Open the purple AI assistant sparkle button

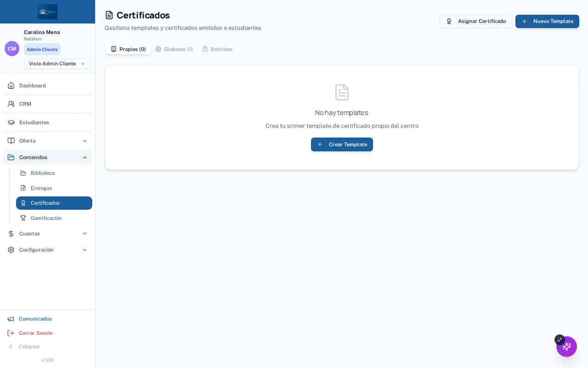pyautogui.click(x=566, y=346)
